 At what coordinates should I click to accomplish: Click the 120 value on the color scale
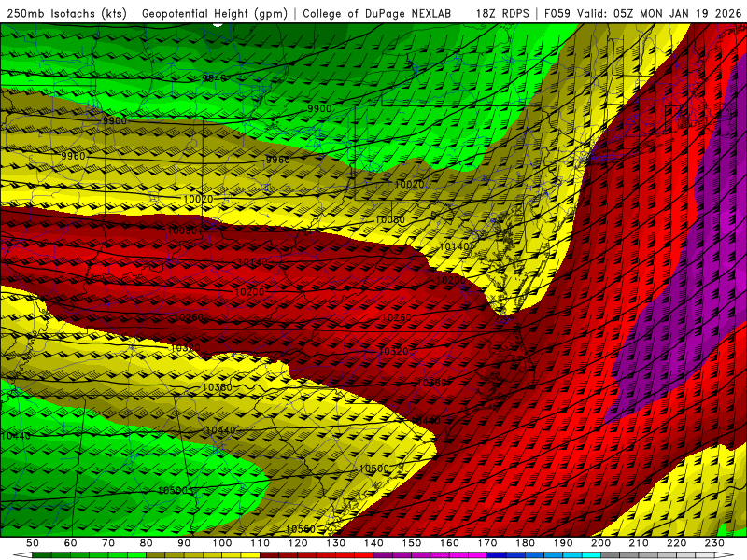click(298, 543)
